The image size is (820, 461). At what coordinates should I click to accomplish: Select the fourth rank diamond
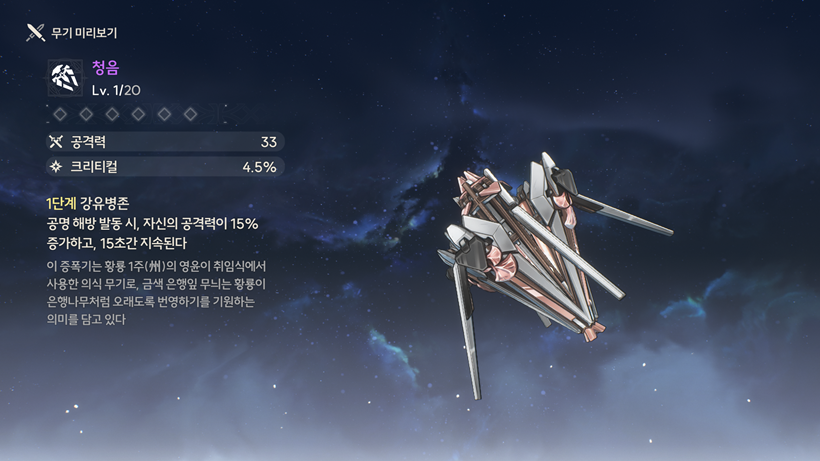click(139, 114)
